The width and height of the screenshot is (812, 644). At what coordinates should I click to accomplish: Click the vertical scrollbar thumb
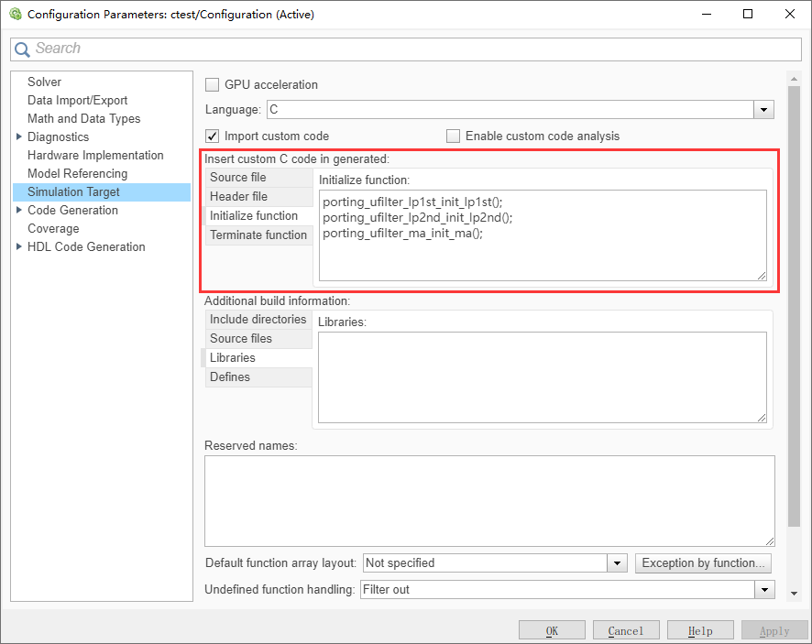tap(794, 307)
